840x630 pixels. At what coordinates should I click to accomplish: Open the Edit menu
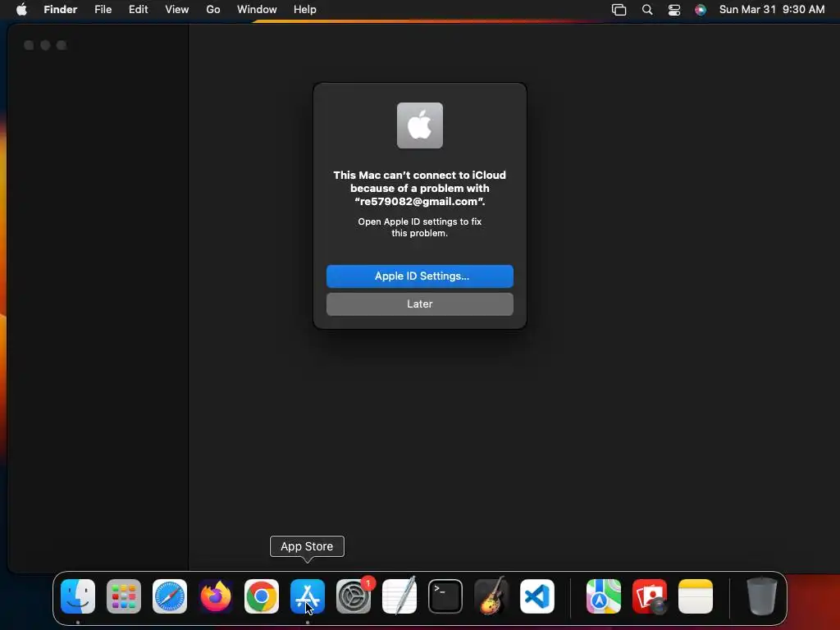[x=138, y=10]
